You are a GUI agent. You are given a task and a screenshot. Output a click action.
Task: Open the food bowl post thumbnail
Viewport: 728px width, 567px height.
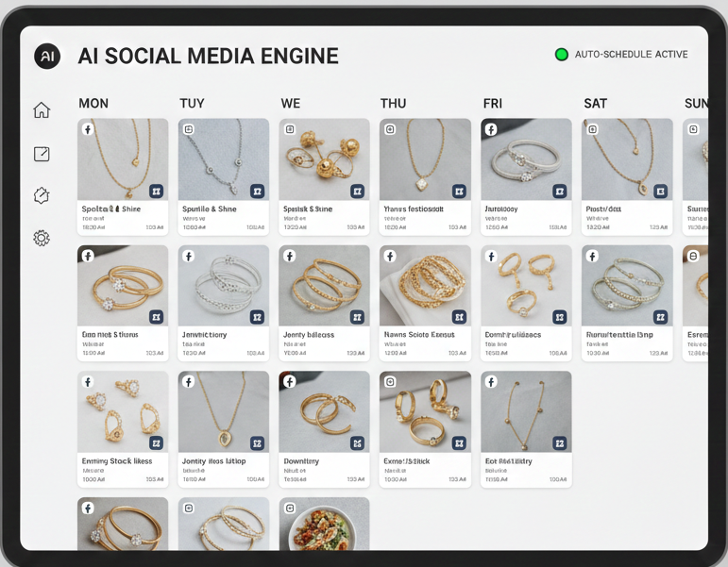click(324, 524)
